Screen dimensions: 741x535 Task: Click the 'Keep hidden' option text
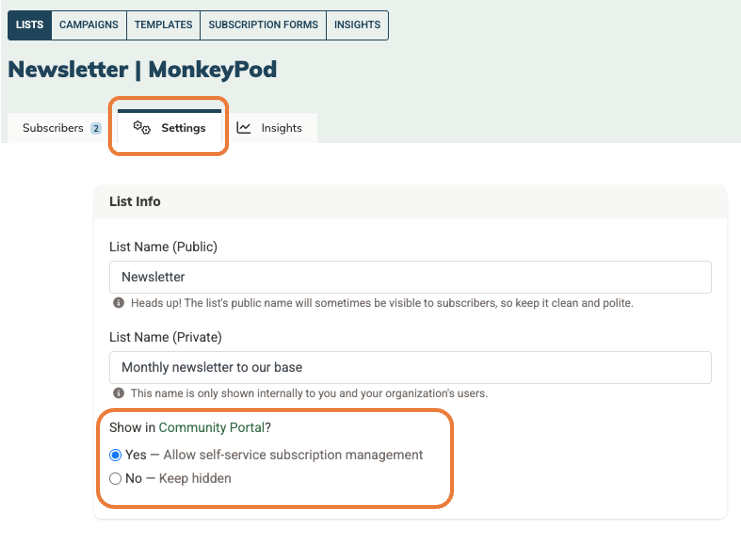pos(195,478)
